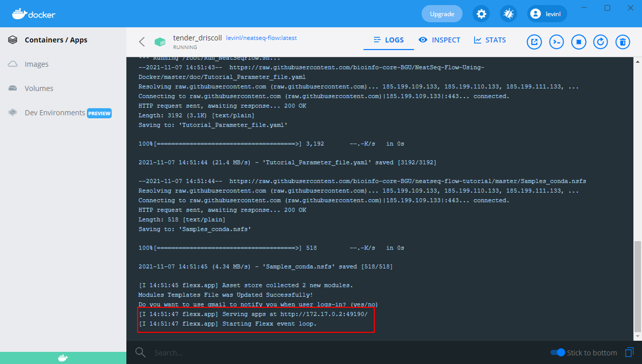Switch to the STATS tab
This screenshot has width=642, height=364.
[x=490, y=40]
